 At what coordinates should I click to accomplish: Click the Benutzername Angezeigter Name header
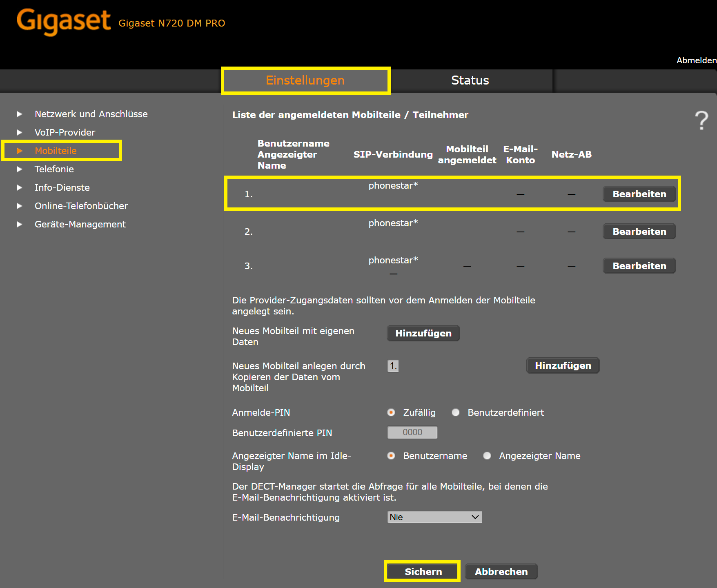293,154
